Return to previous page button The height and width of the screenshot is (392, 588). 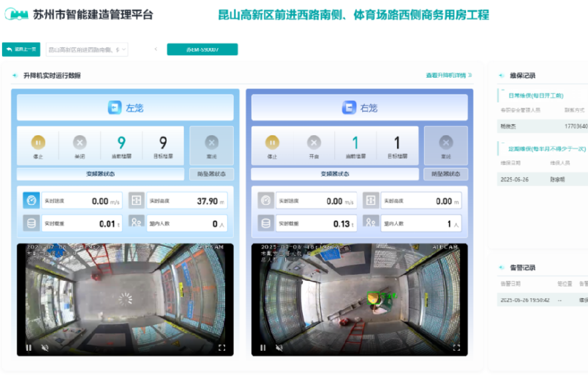tap(21, 49)
